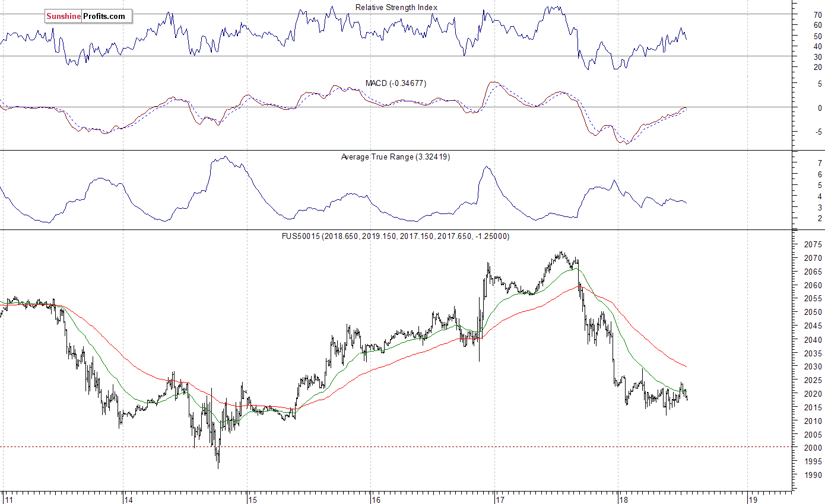This screenshot has height=504, width=825.
Task: Click the RSI axis label 70
Action: tap(818, 14)
